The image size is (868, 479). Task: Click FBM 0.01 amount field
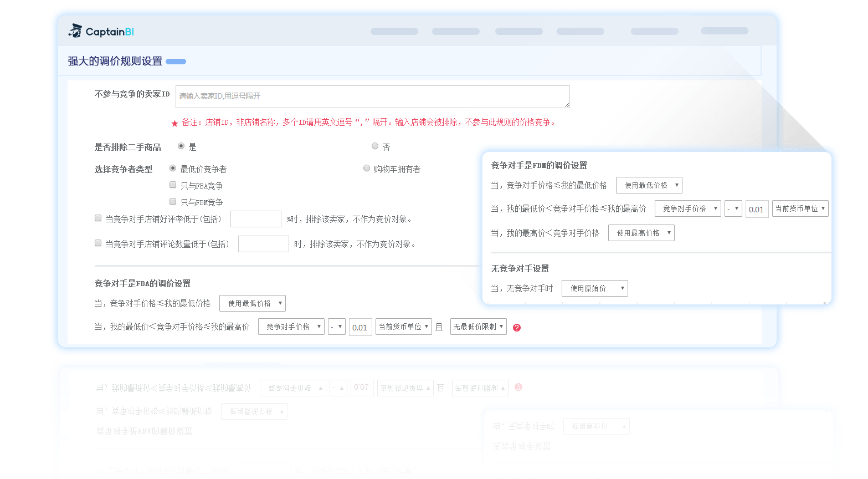tap(757, 209)
